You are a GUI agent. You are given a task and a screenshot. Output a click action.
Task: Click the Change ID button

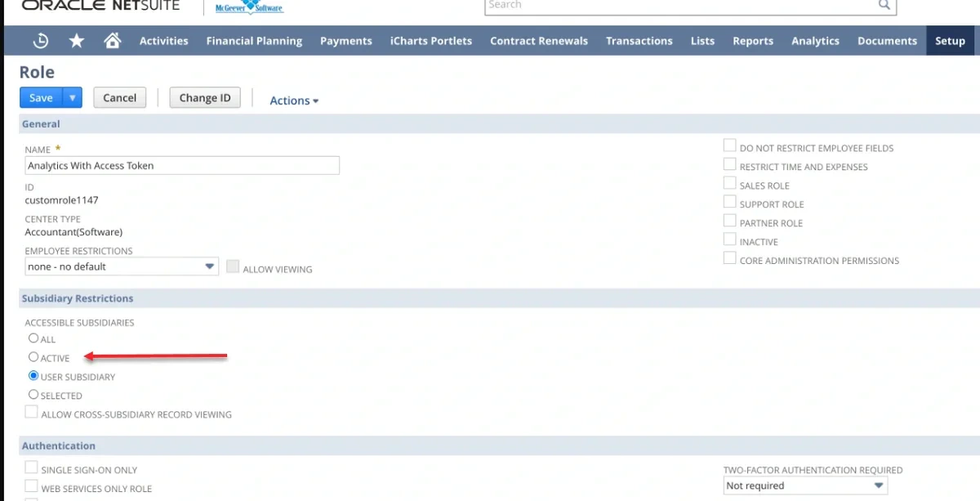(204, 97)
